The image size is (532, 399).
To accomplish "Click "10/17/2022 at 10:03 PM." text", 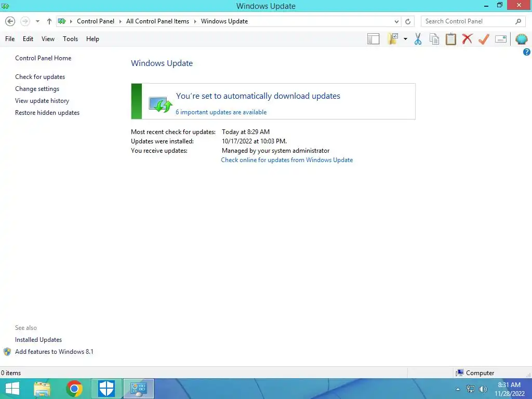I will (254, 141).
